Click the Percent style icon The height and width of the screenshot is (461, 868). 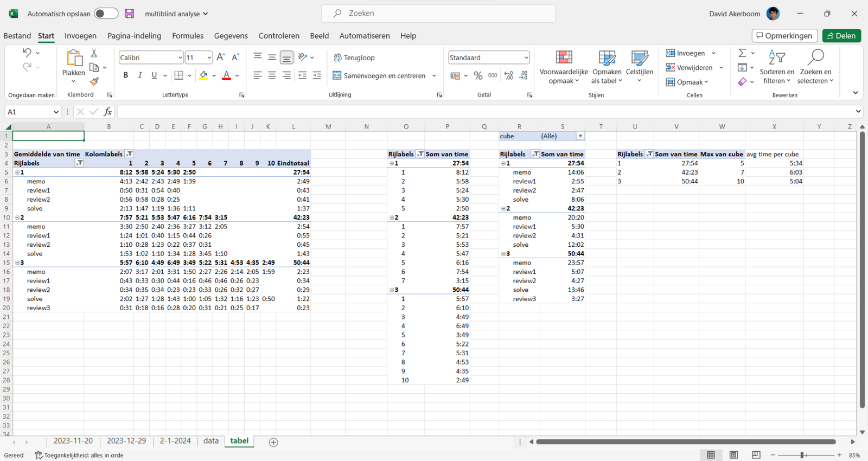(478, 75)
